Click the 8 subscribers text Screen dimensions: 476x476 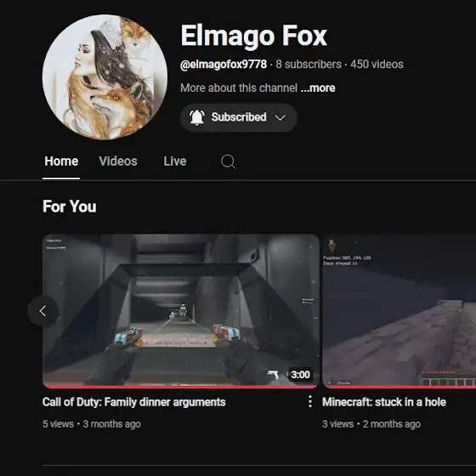tap(309, 65)
